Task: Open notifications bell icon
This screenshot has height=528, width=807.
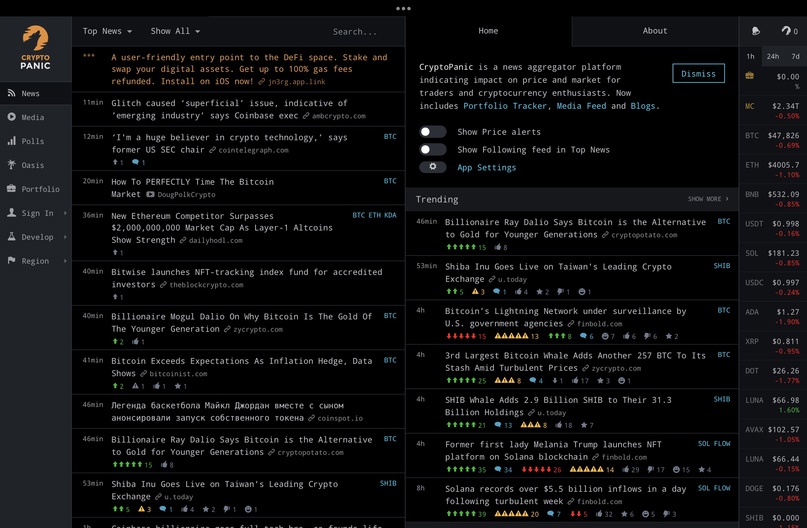Action: [x=756, y=31]
